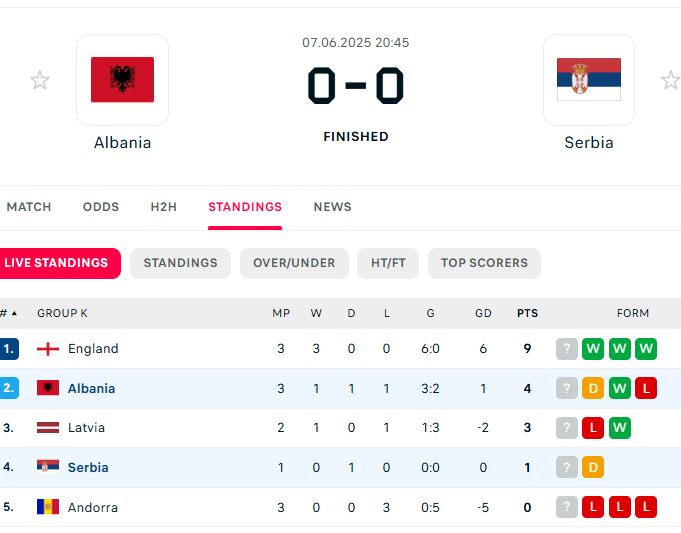Sort standings by PTS column header

(527, 313)
